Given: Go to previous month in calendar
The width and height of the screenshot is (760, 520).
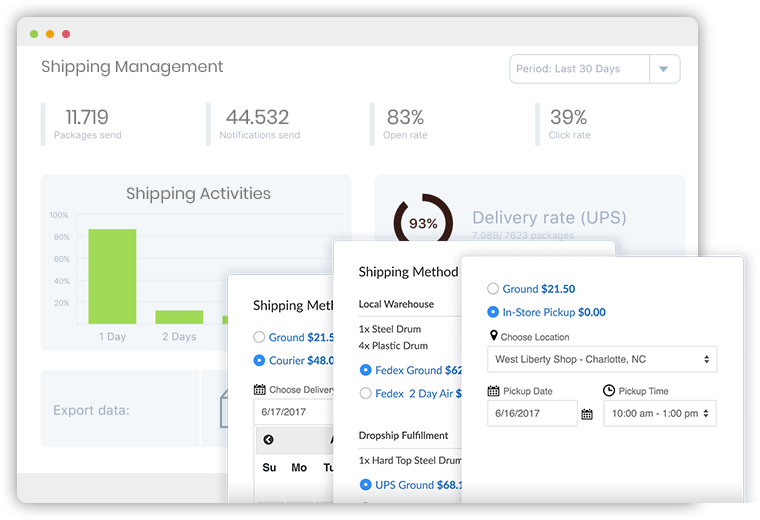Looking at the screenshot, I should (268, 440).
